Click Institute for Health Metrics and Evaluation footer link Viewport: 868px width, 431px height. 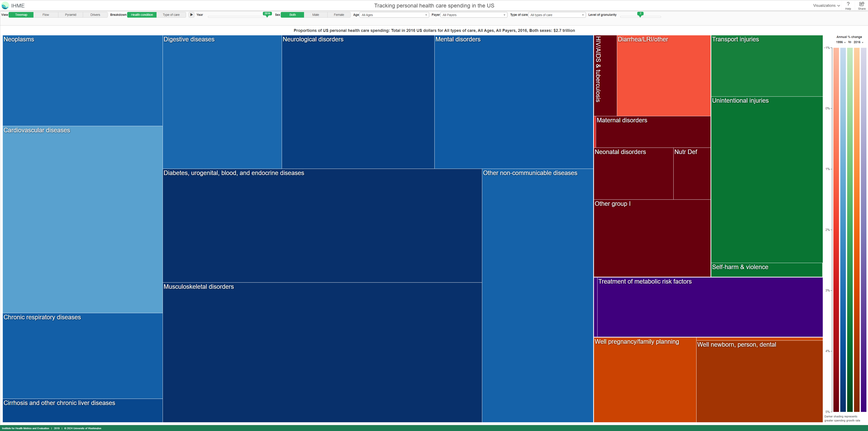[x=26, y=428]
